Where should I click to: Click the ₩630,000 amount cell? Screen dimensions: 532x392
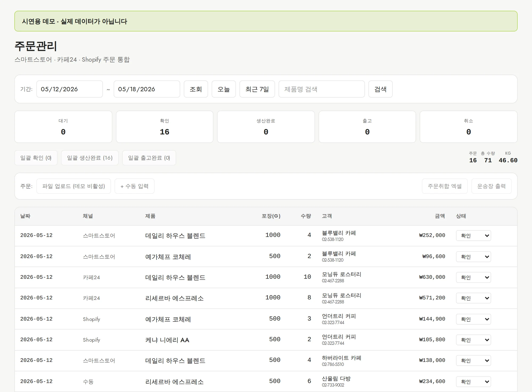point(432,277)
